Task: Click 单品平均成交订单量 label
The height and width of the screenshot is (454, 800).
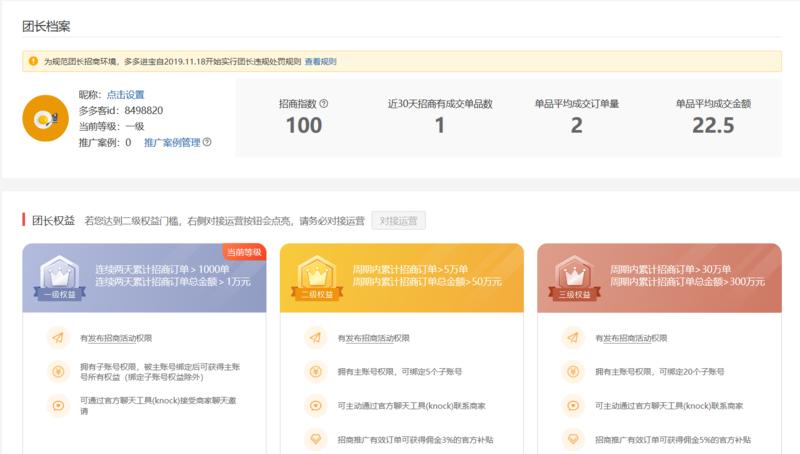Action: (577, 104)
